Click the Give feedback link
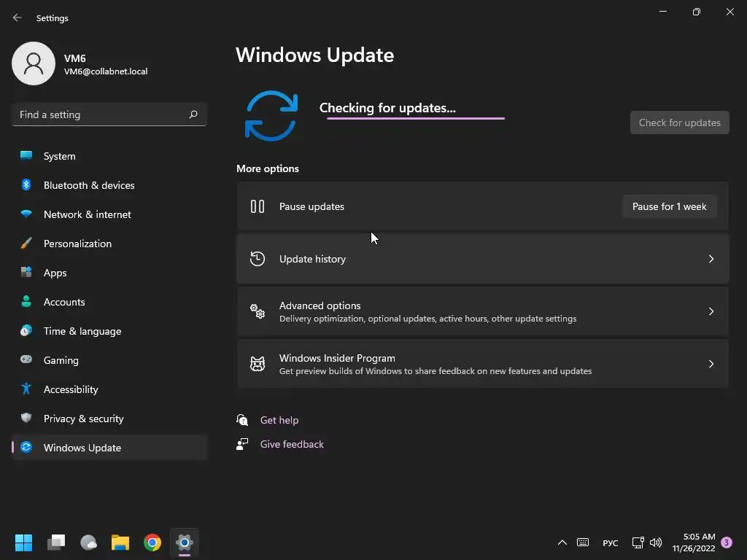Viewport: 747px width, 560px height. [292, 444]
